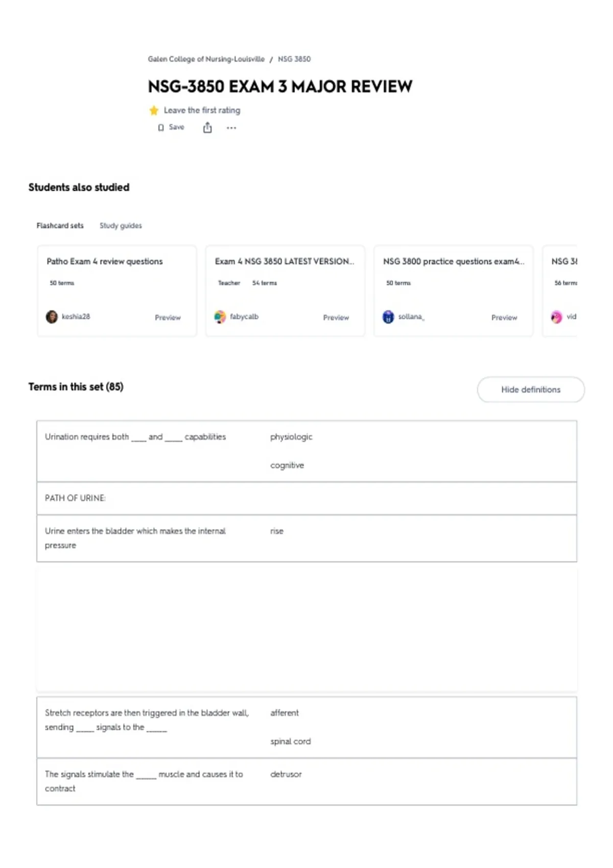The width and height of the screenshot is (613, 868).
Task: Open the NSG 3850 breadcrumb link
Action: 294,59
